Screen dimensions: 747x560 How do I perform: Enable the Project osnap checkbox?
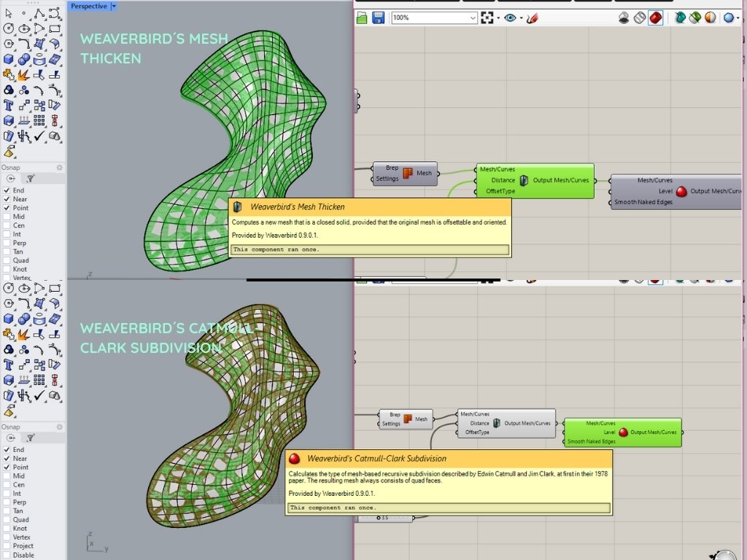click(x=7, y=546)
